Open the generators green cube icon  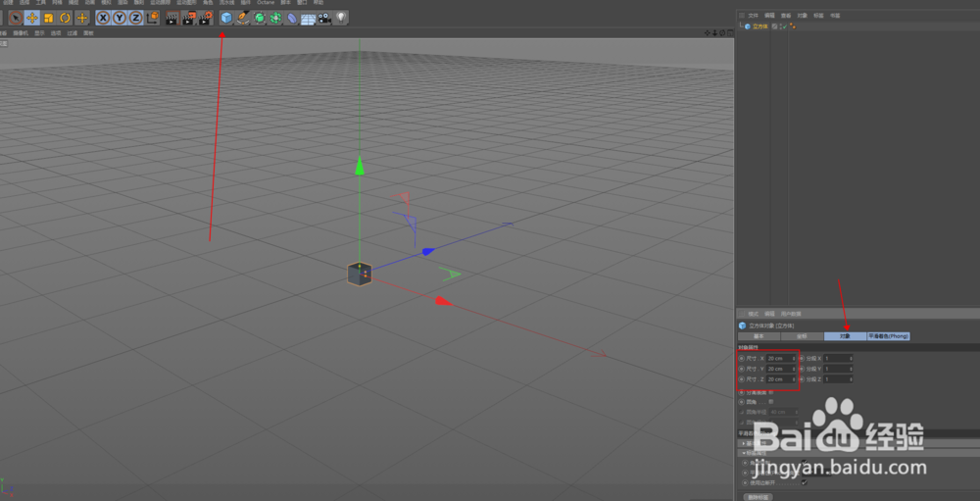[x=260, y=19]
